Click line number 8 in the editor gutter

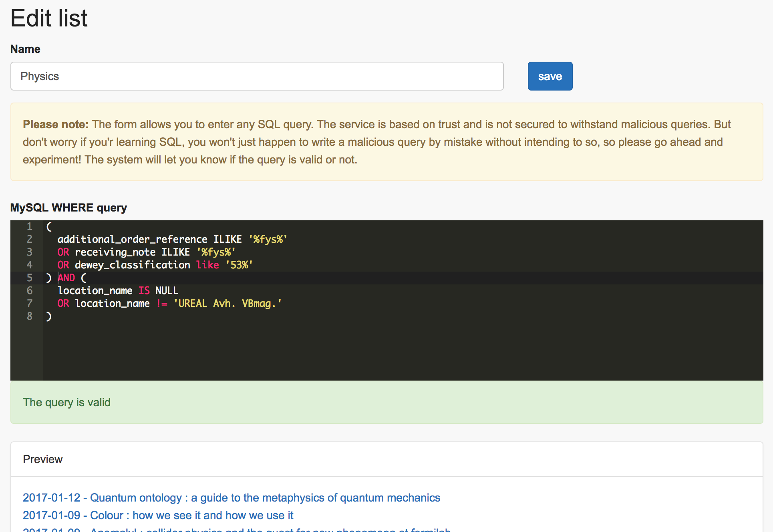pyautogui.click(x=29, y=316)
